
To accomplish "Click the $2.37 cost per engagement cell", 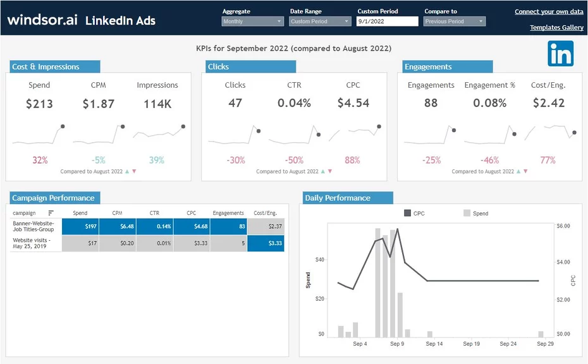I will click(266, 226).
